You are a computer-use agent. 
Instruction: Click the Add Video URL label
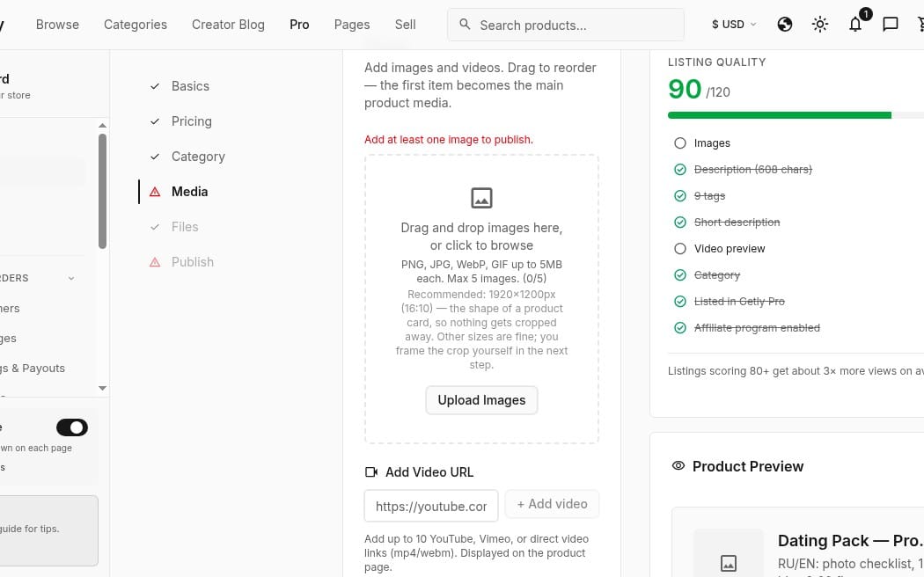coord(429,472)
